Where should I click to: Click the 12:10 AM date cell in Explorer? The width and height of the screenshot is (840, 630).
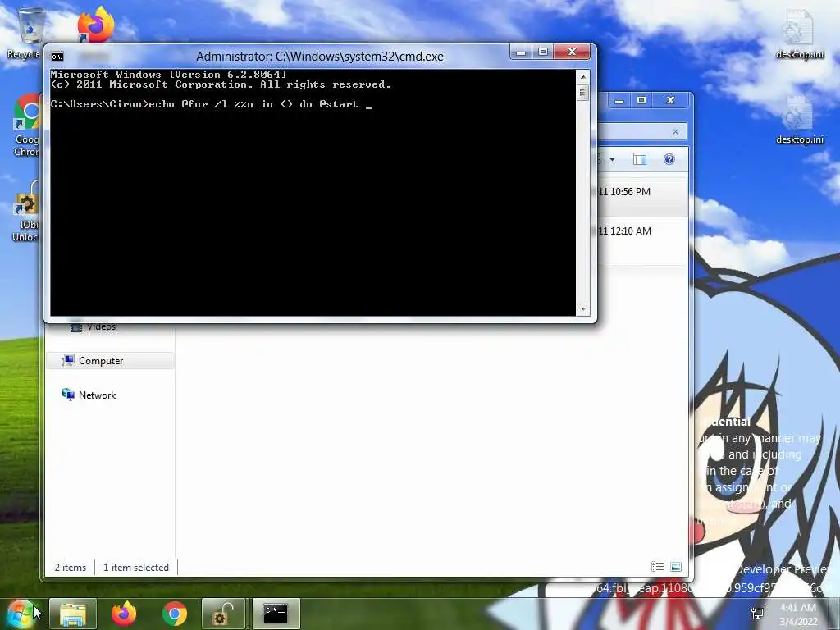624,231
